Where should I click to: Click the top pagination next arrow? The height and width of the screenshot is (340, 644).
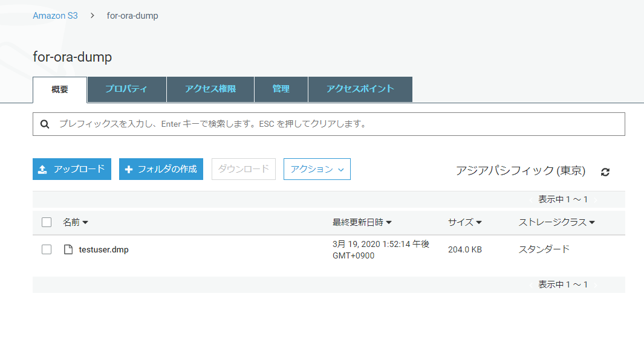pyautogui.click(x=596, y=200)
